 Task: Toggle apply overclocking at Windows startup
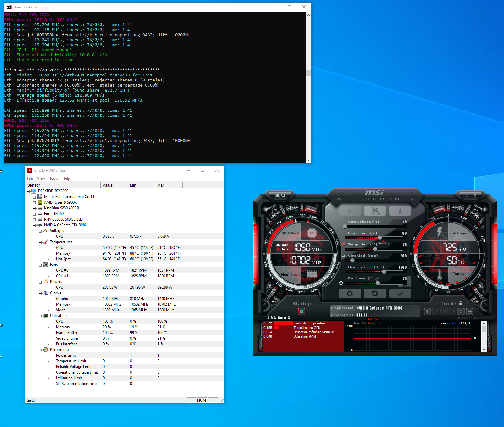[302, 312]
